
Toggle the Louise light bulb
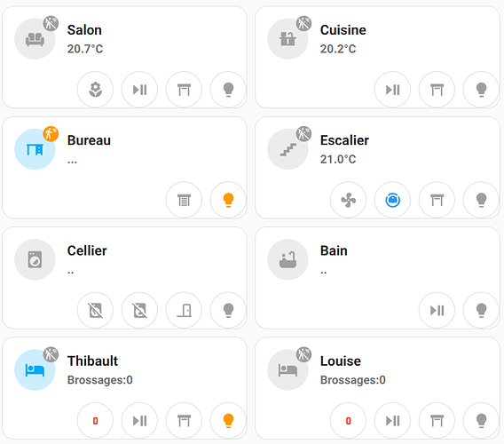coord(481,421)
